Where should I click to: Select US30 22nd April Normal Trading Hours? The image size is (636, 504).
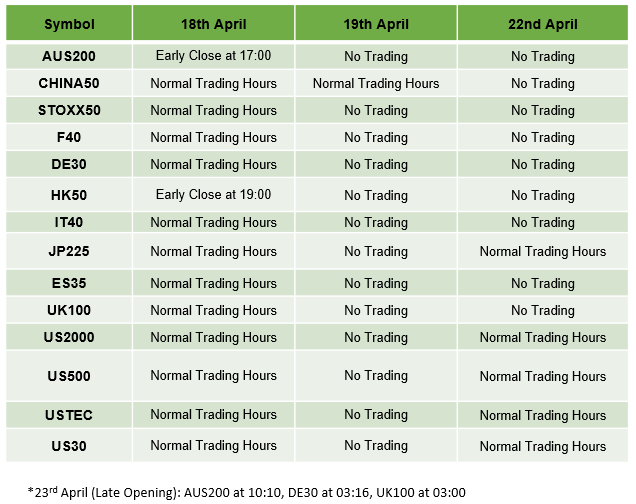(x=543, y=446)
